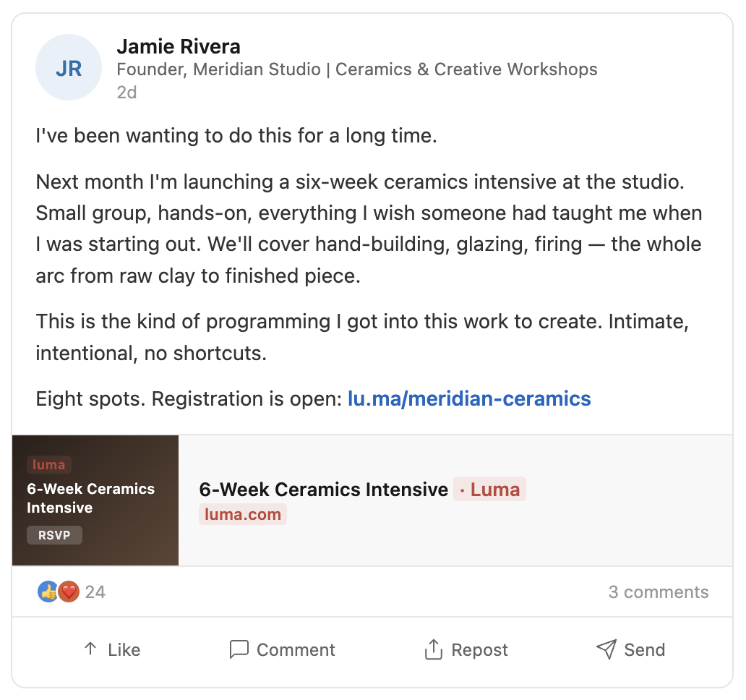Open the JR profile avatar
Screen dimensions: 746x700
69,67
